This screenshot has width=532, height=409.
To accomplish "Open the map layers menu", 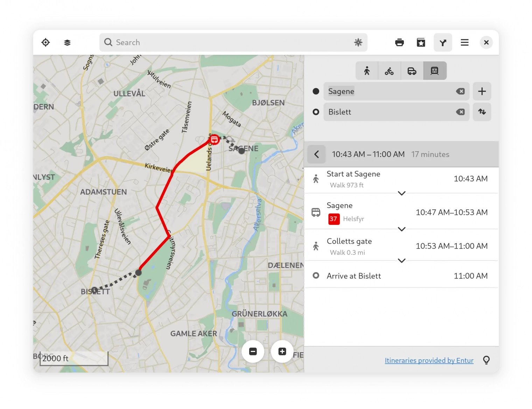I will coord(67,42).
